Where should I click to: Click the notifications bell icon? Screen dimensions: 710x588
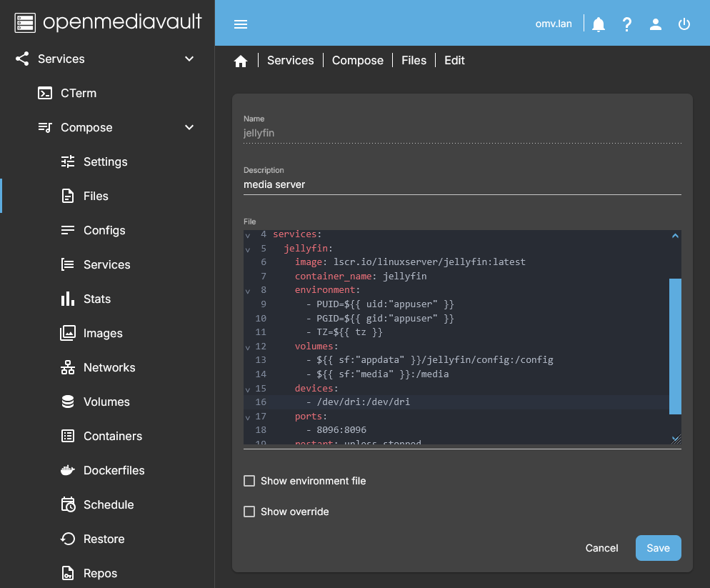599,24
